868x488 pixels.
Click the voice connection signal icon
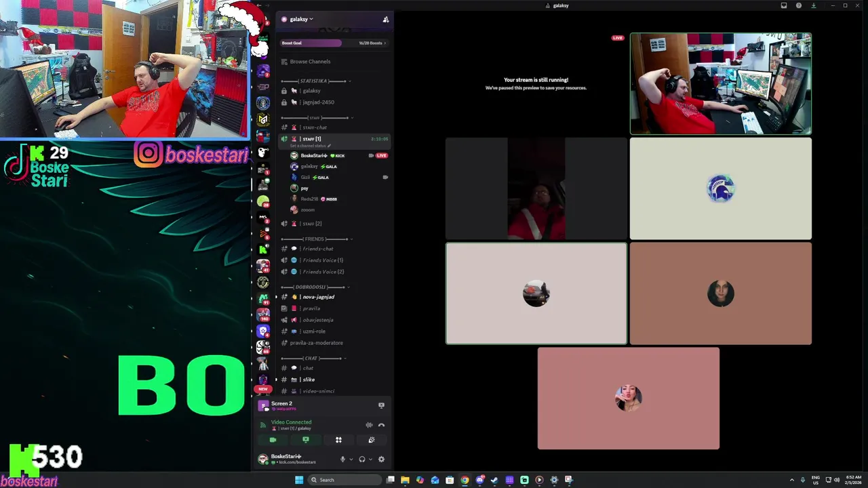click(263, 425)
